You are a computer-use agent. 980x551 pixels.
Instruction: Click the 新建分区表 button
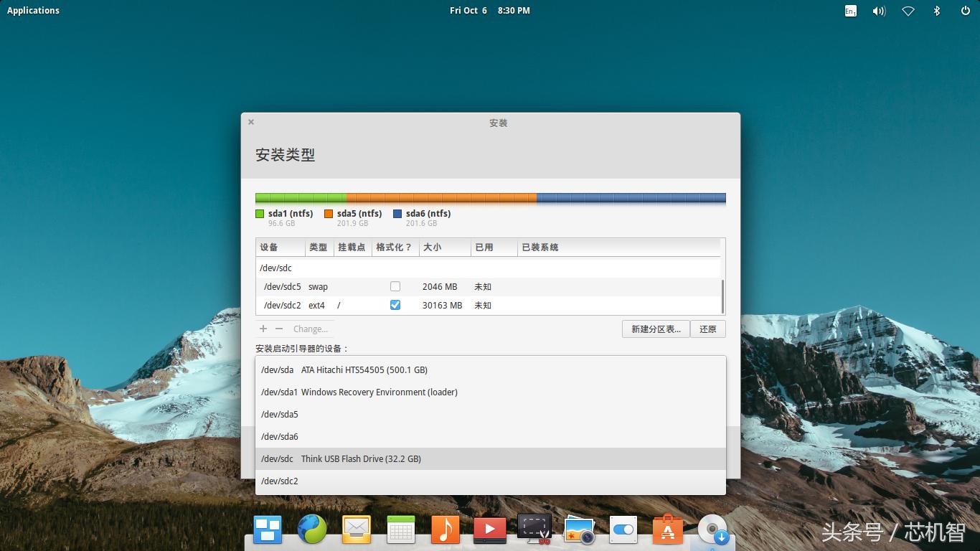(x=655, y=329)
